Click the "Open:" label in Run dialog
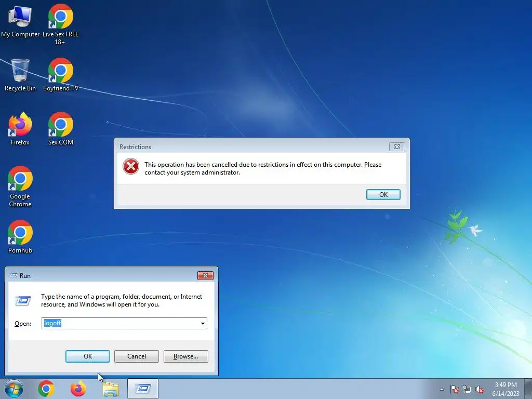Viewport: 532px width, 399px height. [23, 324]
